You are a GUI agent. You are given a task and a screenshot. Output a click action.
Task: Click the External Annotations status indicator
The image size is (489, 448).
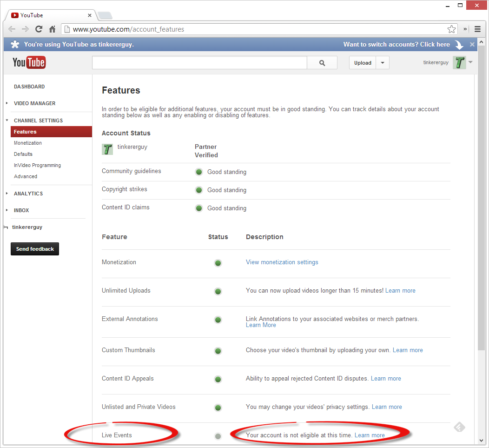[218, 320]
